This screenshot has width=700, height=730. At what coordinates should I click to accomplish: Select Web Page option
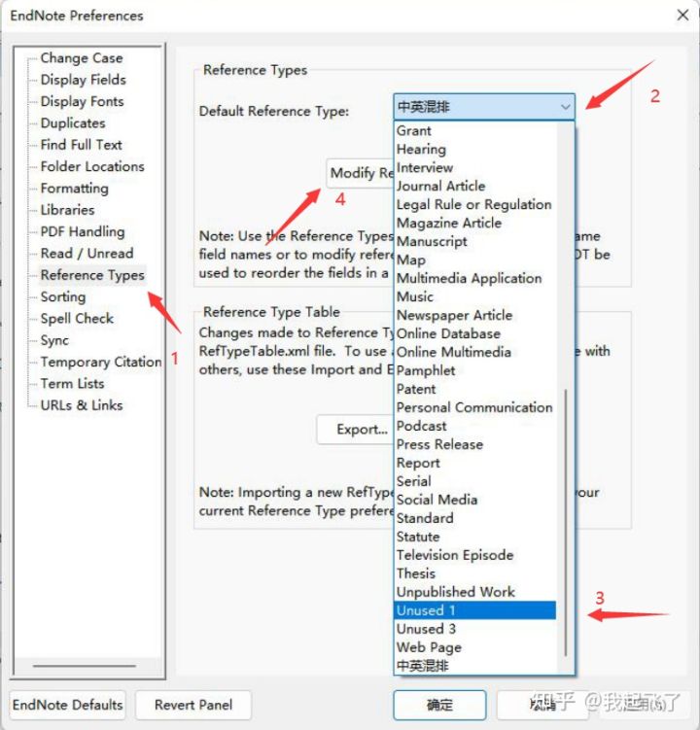point(475,647)
